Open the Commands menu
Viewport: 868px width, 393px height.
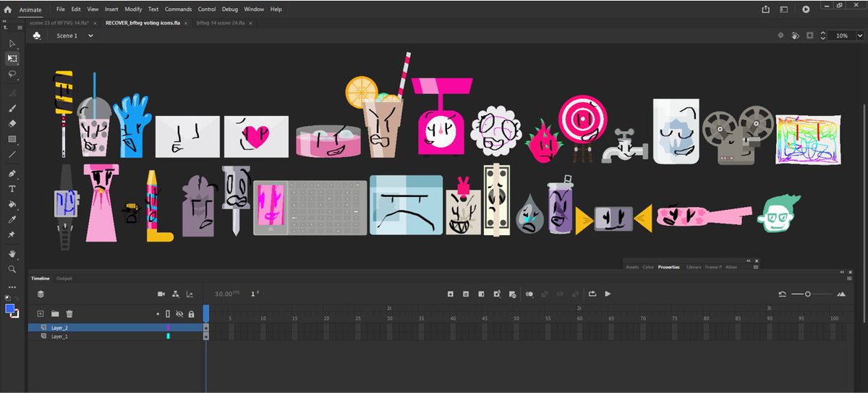click(x=178, y=9)
